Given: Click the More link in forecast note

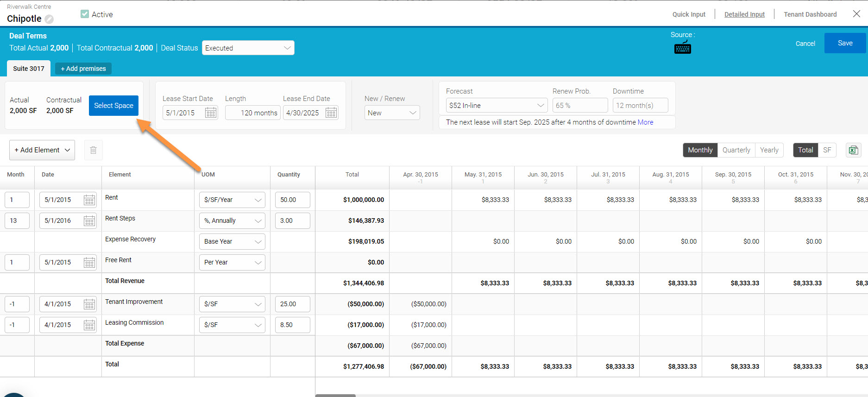Looking at the screenshot, I should [645, 122].
